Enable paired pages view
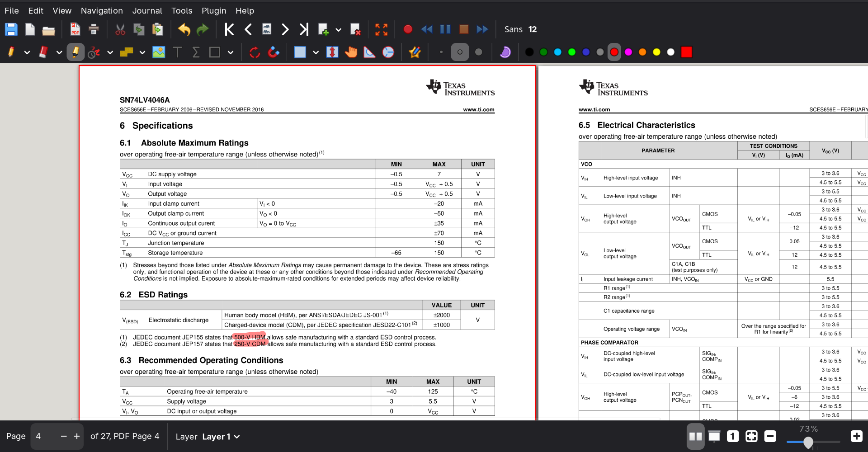 point(695,436)
